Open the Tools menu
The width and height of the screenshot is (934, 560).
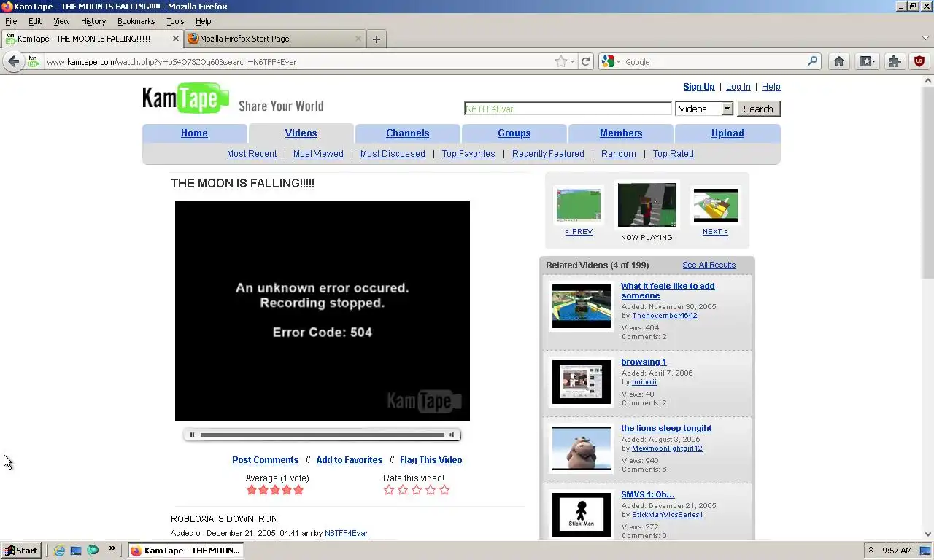(x=175, y=21)
